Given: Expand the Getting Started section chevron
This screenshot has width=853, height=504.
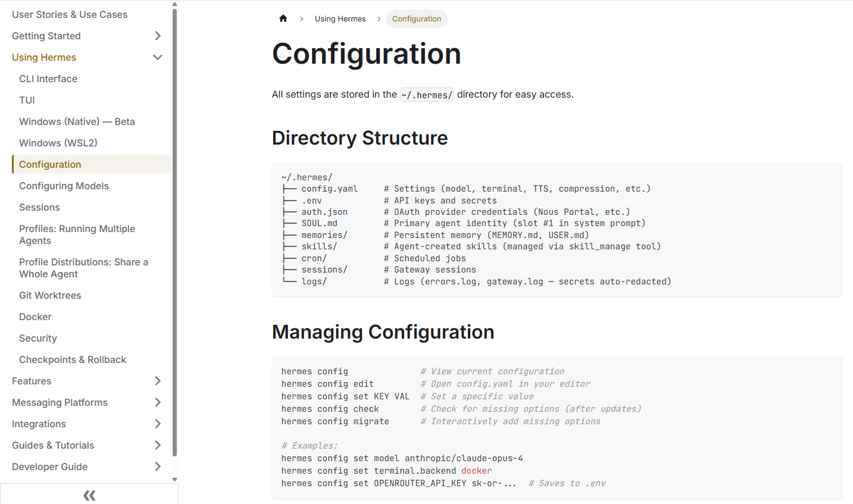Looking at the screenshot, I should pyautogui.click(x=158, y=36).
